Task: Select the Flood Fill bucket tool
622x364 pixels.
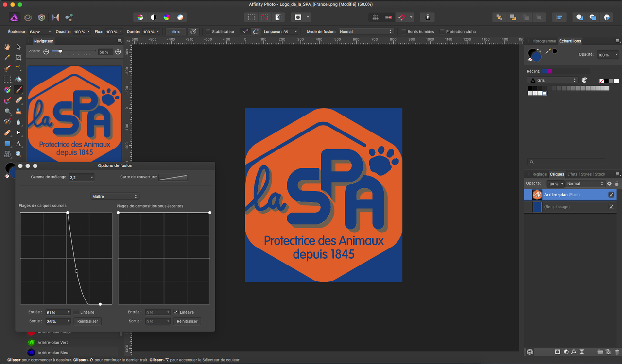Action: [x=18, y=79]
